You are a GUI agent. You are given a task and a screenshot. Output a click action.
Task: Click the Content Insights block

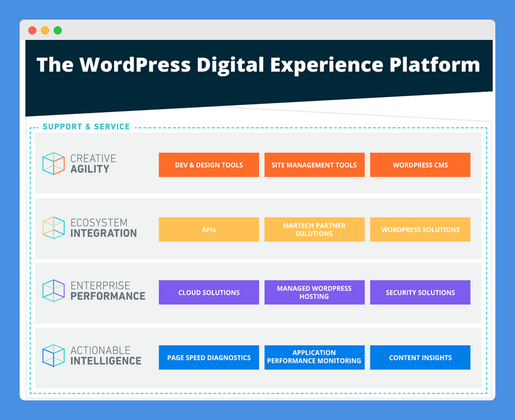tap(420, 357)
